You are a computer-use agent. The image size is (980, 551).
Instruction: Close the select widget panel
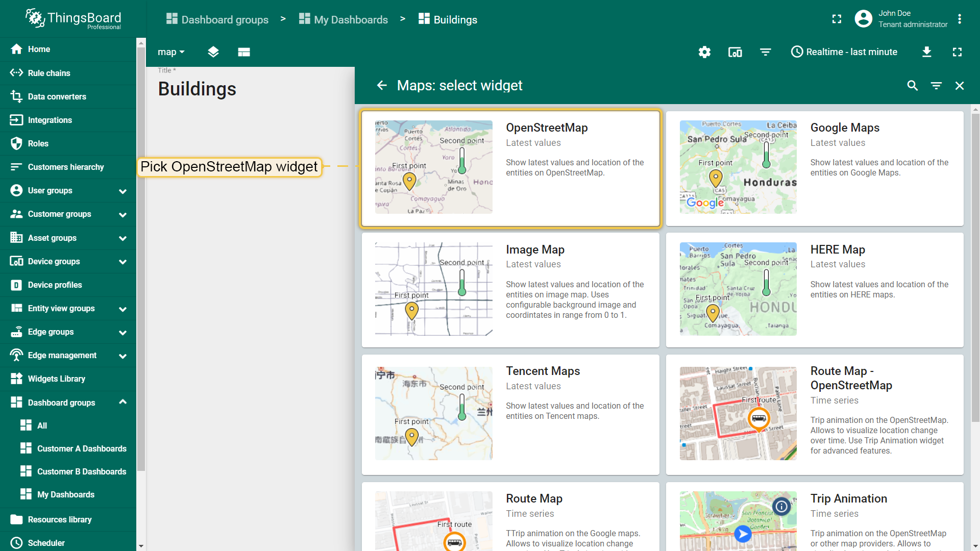[960, 86]
